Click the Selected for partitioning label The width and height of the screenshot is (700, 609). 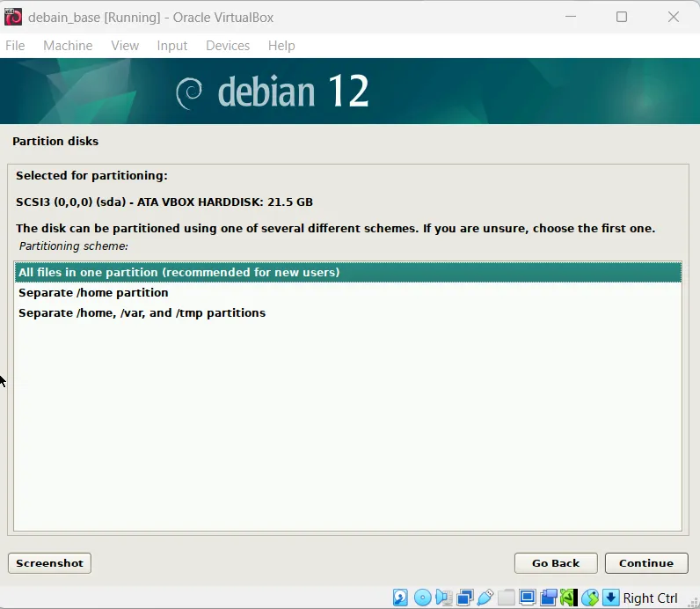[92, 176]
